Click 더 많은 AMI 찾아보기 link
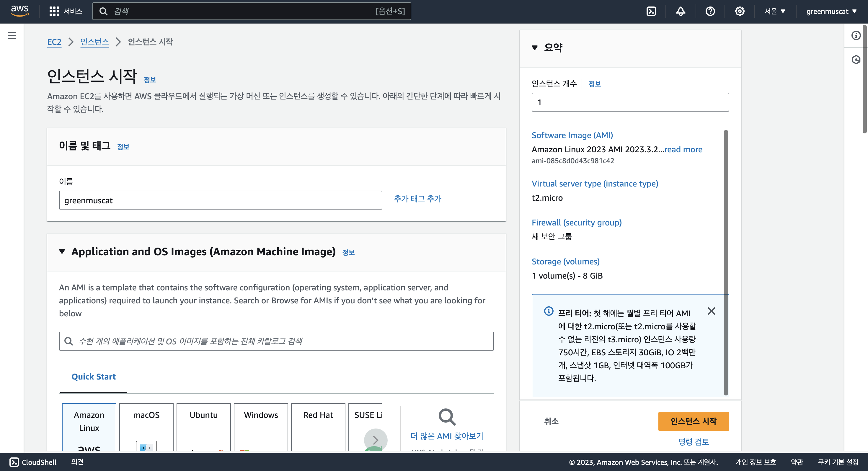 click(447, 436)
